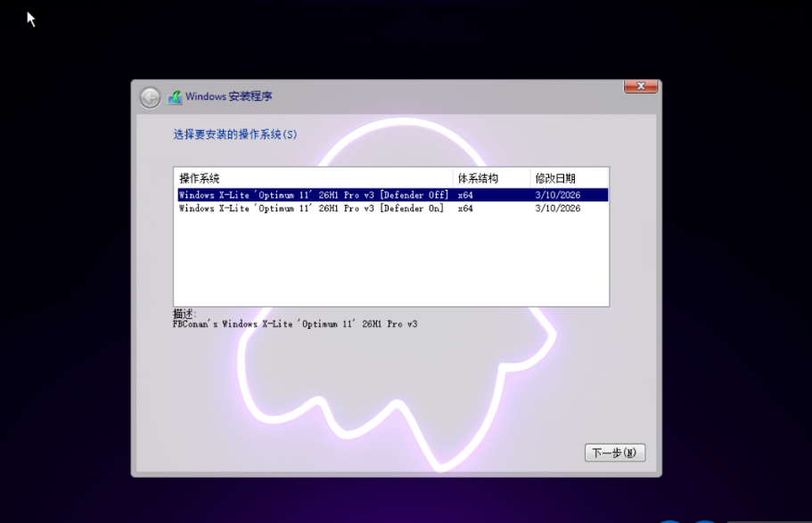Select the '[Defender Off]' edition row
The width and height of the screenshot is (812, 523).
(313, 195)
